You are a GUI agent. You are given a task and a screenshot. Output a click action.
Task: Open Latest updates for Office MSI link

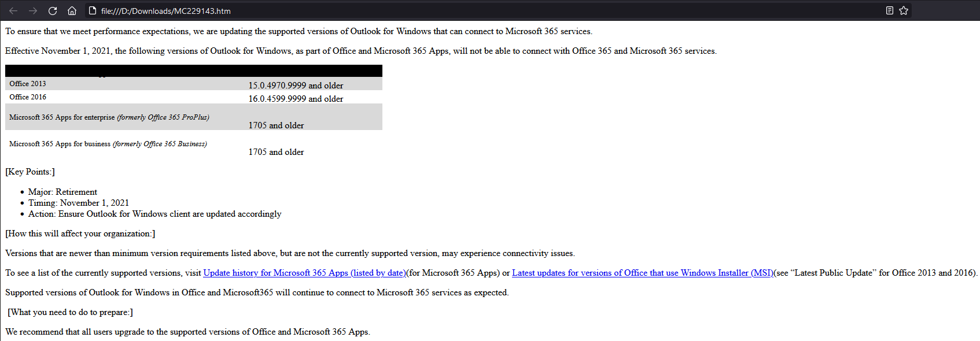(x=642, y=273)
